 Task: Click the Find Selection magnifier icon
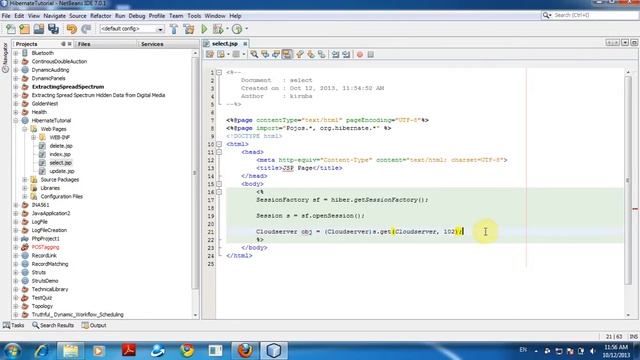pos(254,54)
